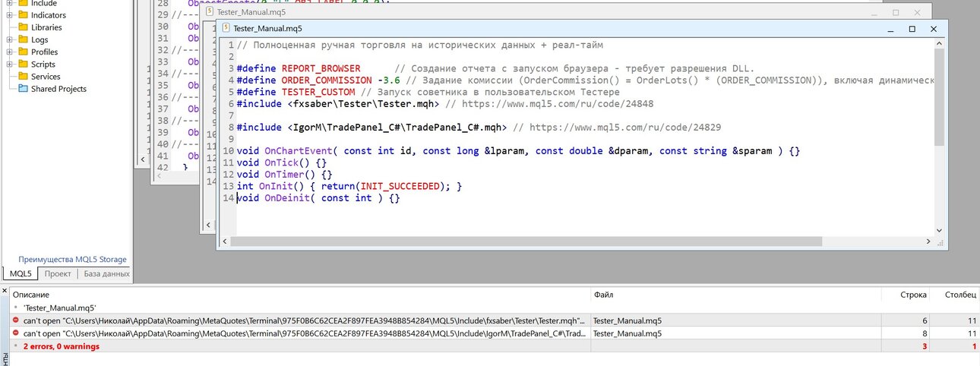Open the Преимущества MQL5 Storage link
The image size is (980, 366).
tap(73, 260)
